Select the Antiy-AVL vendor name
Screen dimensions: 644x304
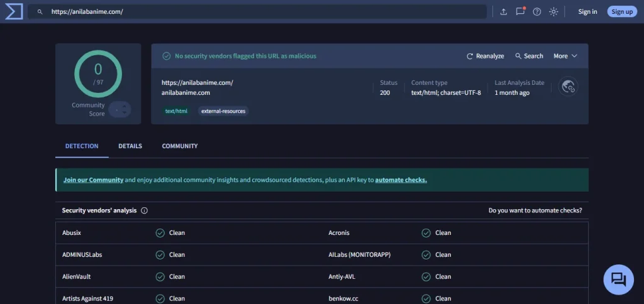[x=341, y=276]
